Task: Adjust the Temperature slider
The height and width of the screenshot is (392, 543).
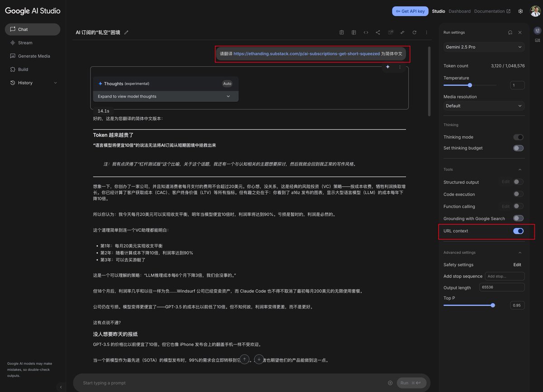Action: 470,85
